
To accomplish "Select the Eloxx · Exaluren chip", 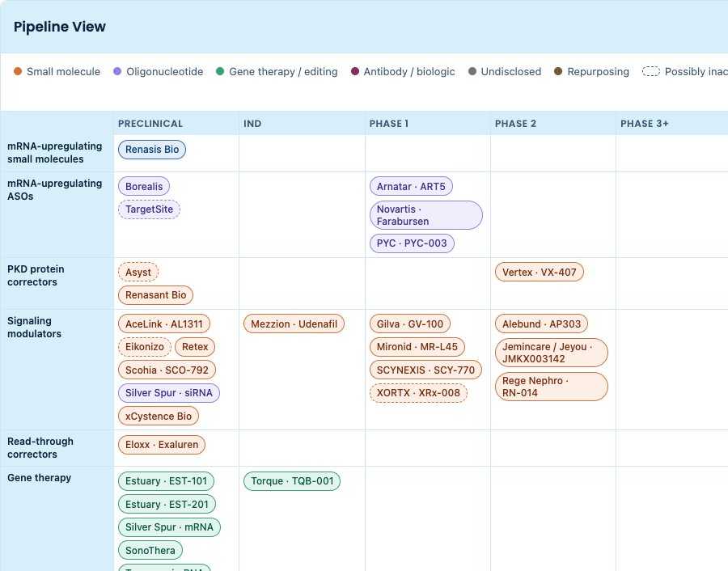I will [x=162, y=445].
